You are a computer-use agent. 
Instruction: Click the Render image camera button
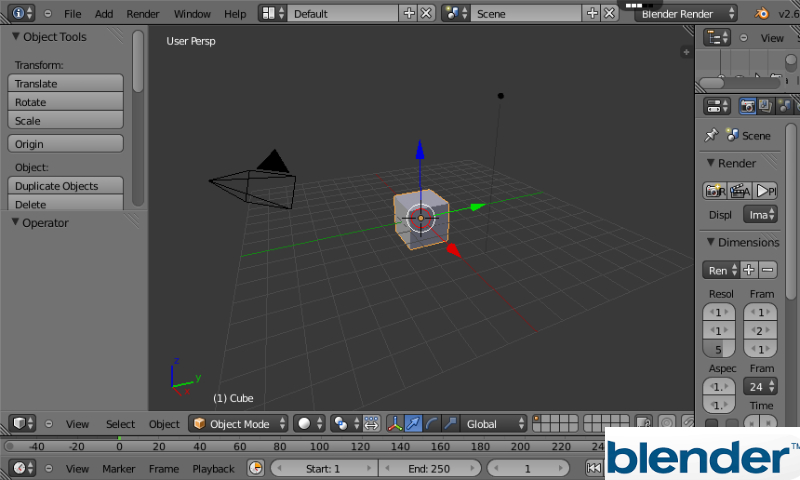click(x=714, y=190)
